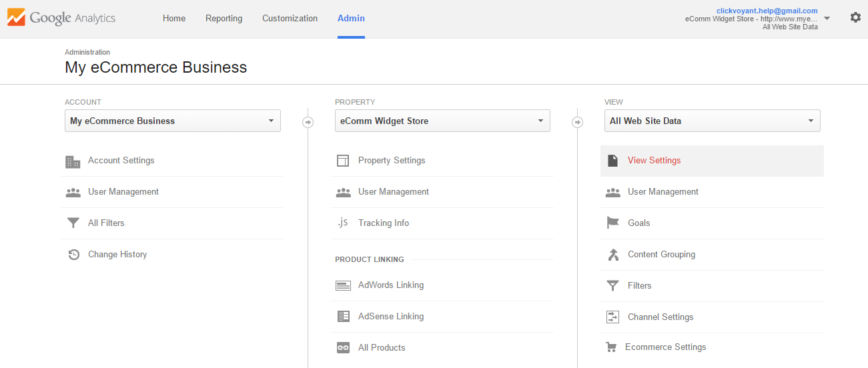The image size is (868, 368).
Task: Click the Goals flag icon
Action: point(612,223)
